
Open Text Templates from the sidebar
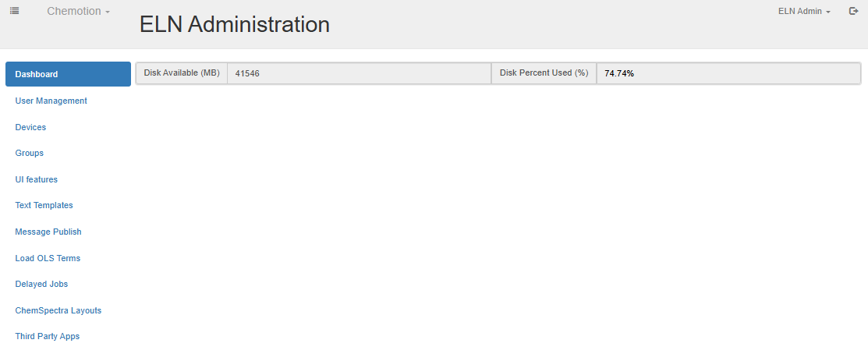44,205
